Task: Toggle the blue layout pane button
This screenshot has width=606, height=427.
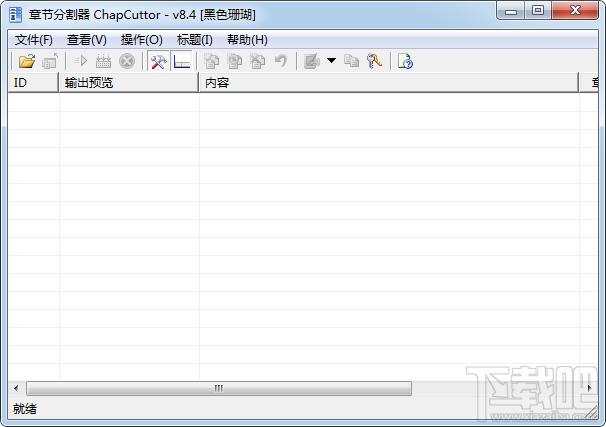Action: (x=182, y=61)
